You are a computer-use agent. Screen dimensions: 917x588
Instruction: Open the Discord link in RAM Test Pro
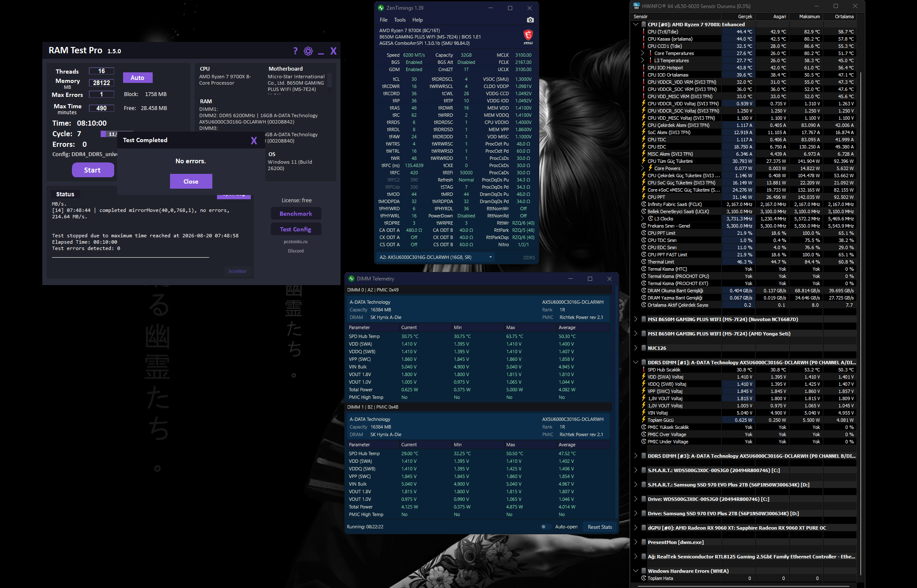click(296, 251)
